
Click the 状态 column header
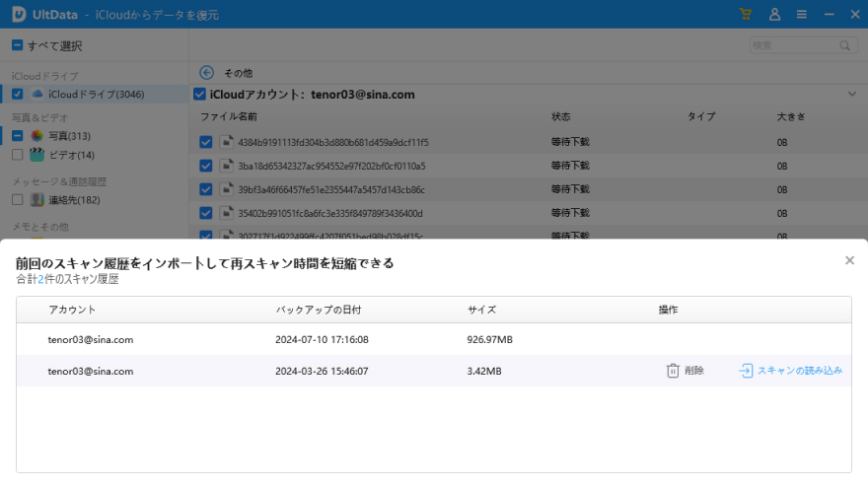click(x=561, y=116)
